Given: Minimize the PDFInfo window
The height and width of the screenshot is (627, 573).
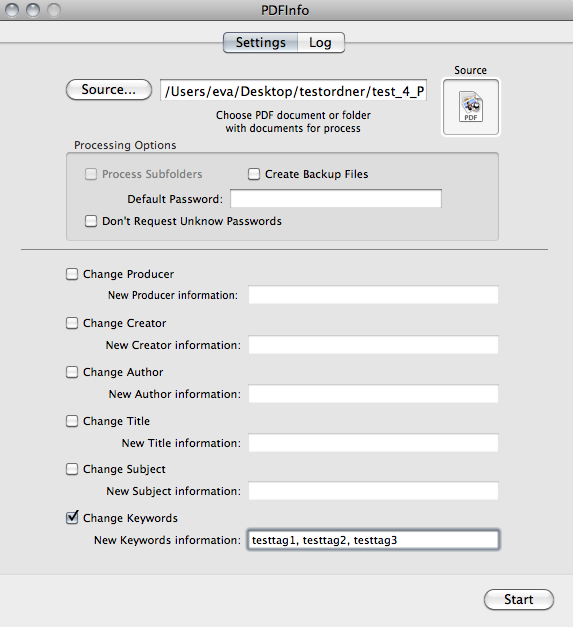Looking at the screenshot, I should pos(33,10).
